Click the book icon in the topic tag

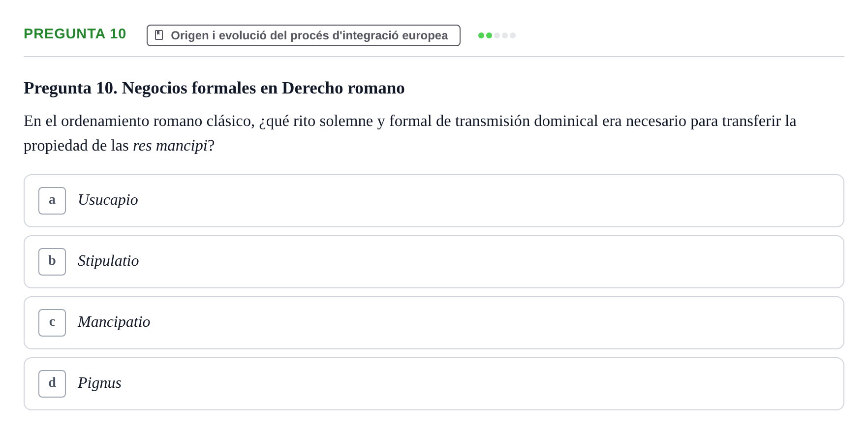point(159,35)
